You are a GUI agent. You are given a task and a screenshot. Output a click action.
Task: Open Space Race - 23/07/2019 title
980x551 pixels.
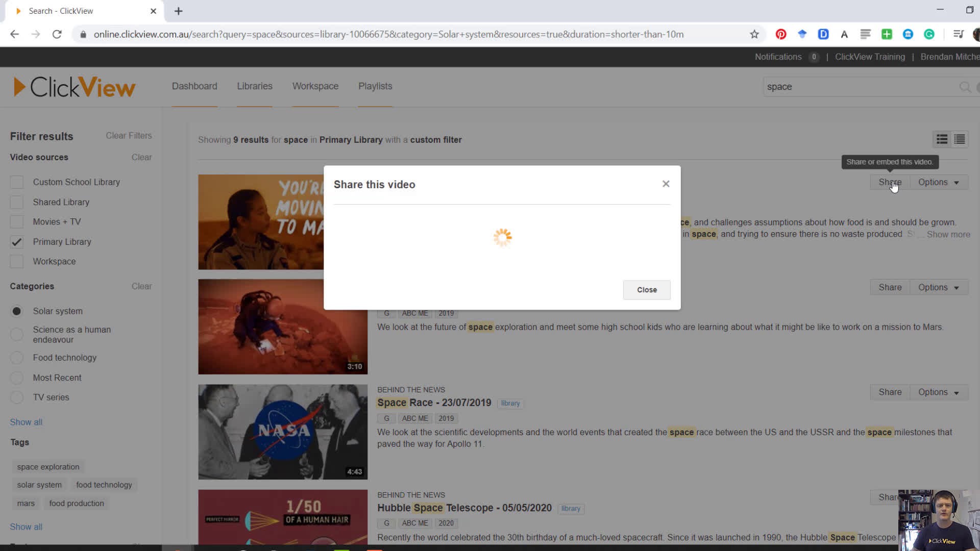point(434,403)
